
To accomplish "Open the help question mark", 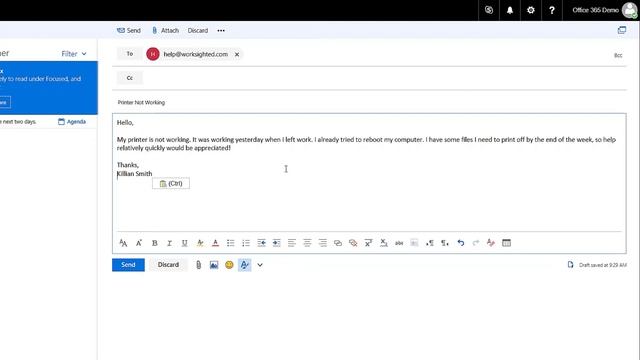I will point(552,10).
